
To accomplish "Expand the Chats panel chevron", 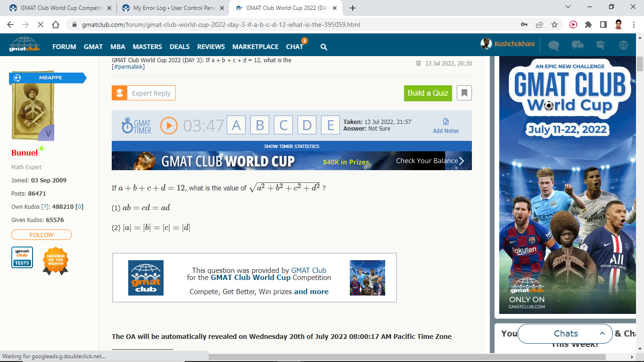I will pos(602,334).
